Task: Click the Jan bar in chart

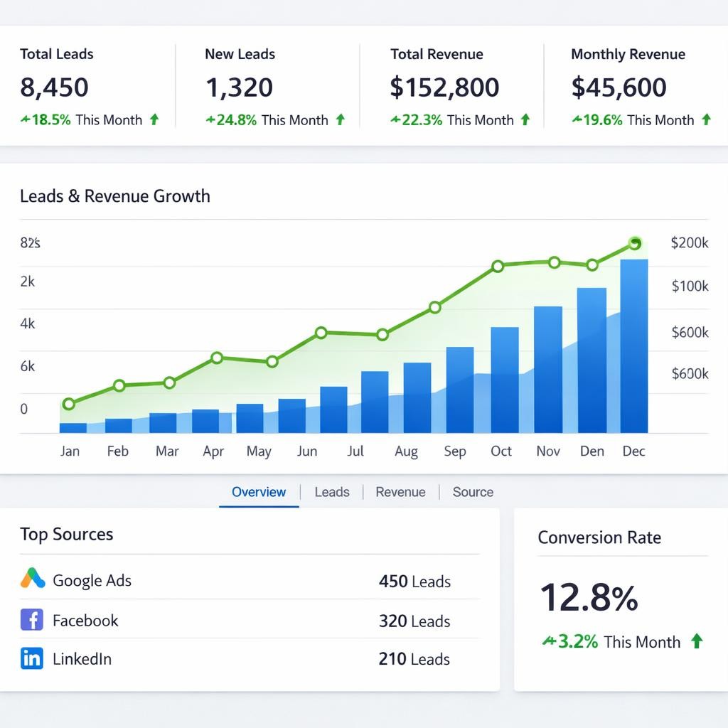Action: 73,428
